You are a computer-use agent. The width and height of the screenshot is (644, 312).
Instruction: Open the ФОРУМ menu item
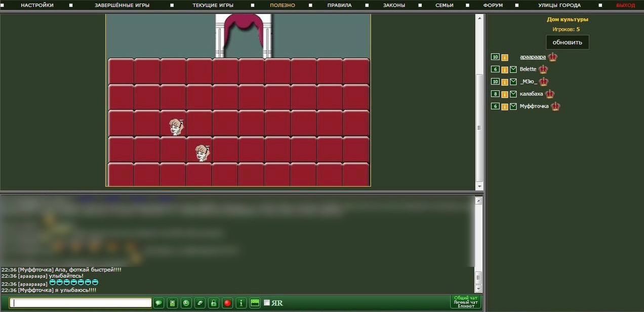point(493,5)
